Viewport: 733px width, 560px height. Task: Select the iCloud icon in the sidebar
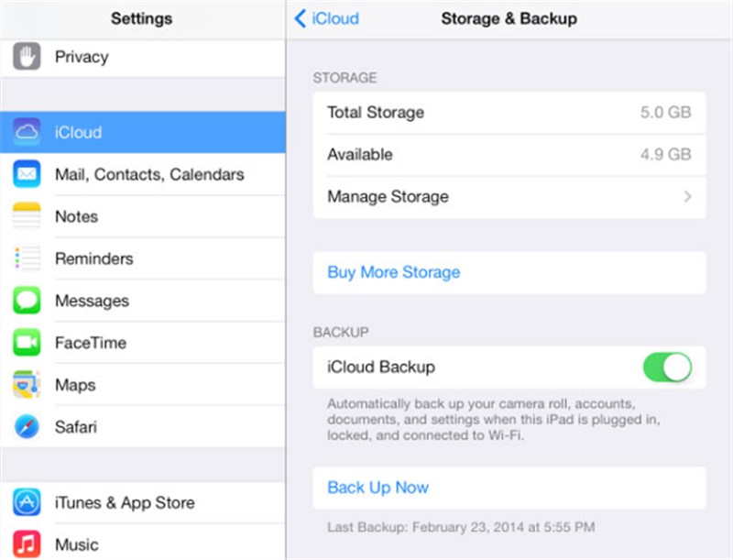[27, 132]
